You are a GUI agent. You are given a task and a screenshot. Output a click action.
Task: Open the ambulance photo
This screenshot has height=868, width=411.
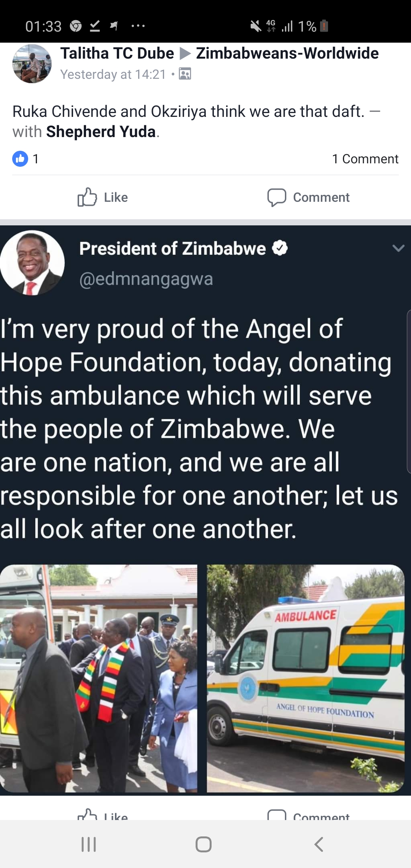[306, 678]
